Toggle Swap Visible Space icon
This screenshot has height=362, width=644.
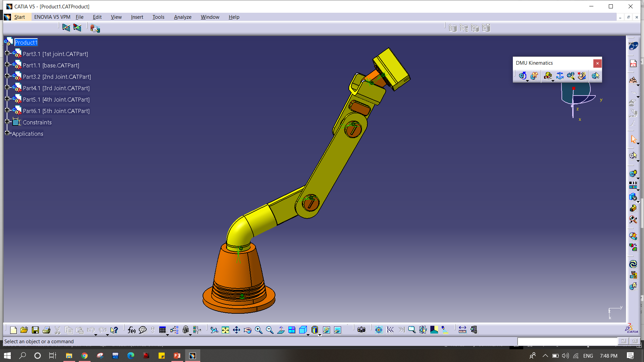(x=337, y=330)
